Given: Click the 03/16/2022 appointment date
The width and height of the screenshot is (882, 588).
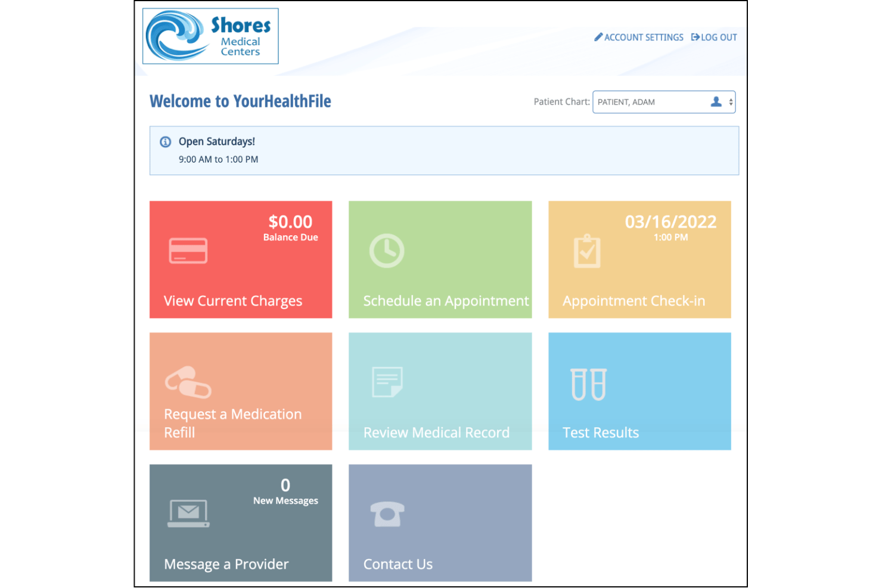Looking at the screenshot, I should point(670,222).
